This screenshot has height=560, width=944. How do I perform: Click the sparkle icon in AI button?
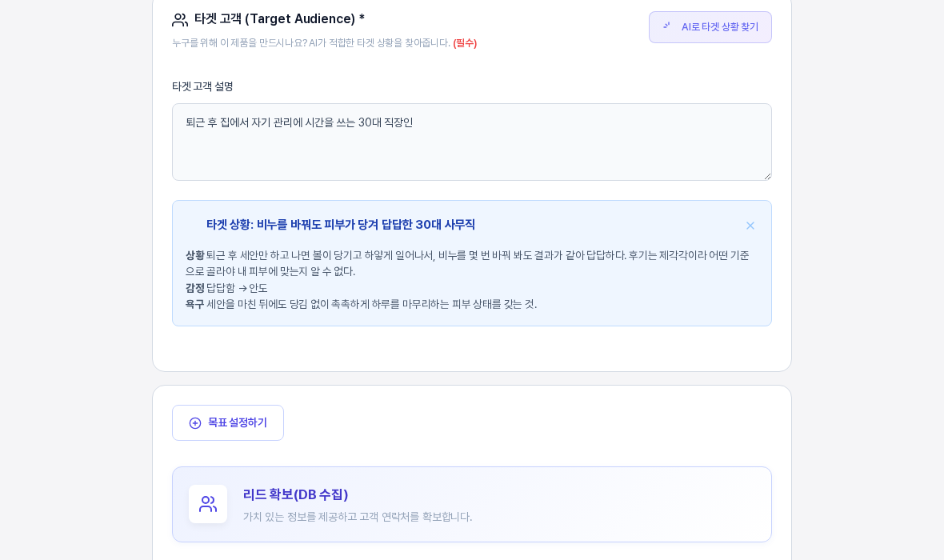(666, 26)
